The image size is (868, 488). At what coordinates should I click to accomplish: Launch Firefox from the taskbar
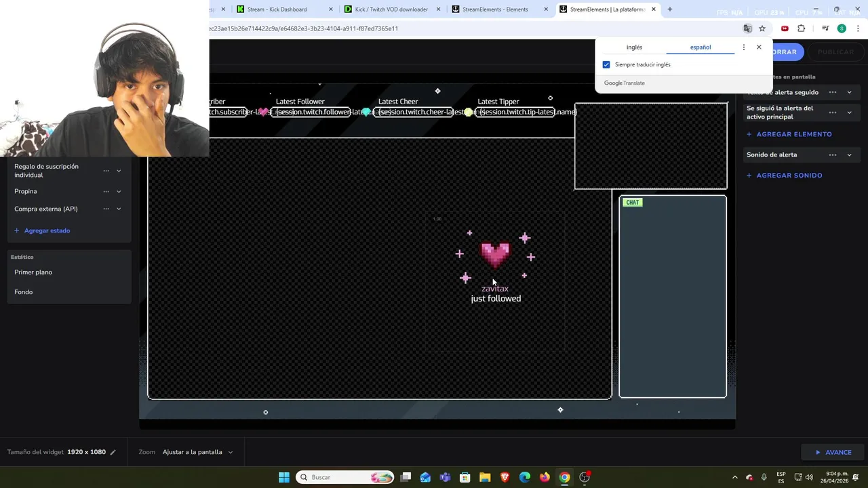545,477
